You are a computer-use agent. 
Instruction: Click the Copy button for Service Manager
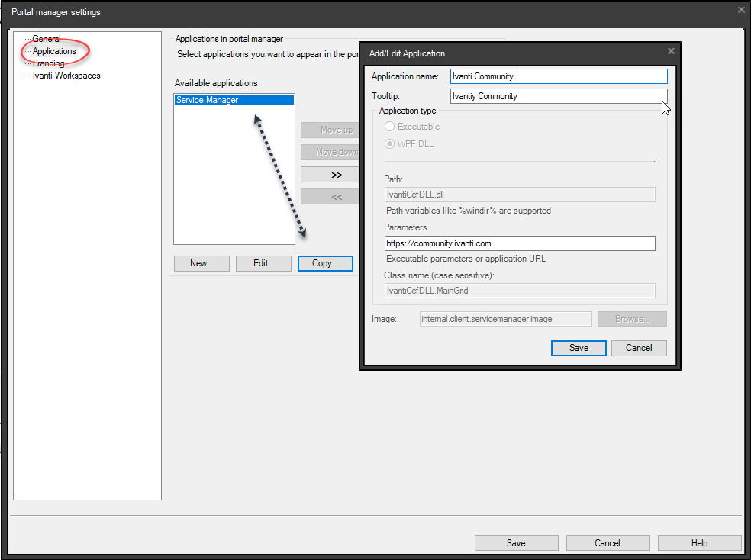click(325, 263)
